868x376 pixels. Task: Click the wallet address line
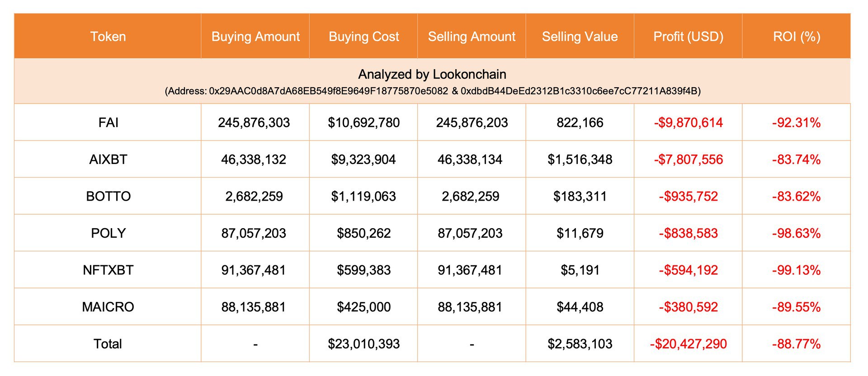pos(432,91)
